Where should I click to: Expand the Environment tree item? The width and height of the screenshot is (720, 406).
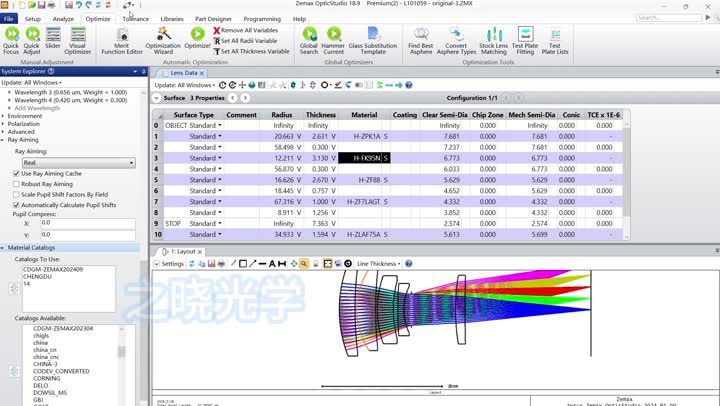tap(3, 116)
